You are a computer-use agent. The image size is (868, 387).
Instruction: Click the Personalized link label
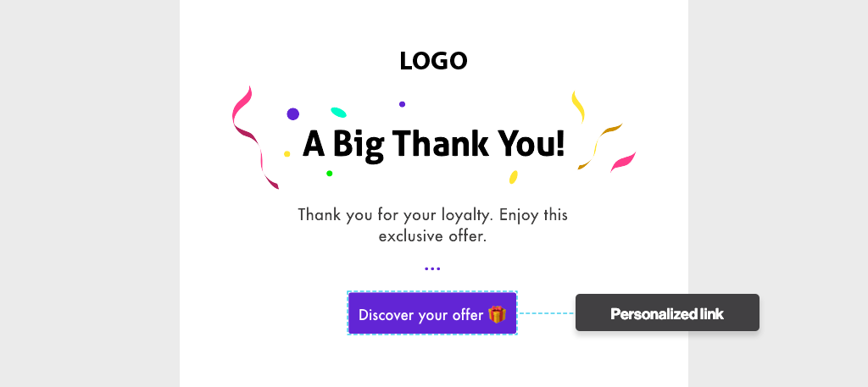[667, 313]
